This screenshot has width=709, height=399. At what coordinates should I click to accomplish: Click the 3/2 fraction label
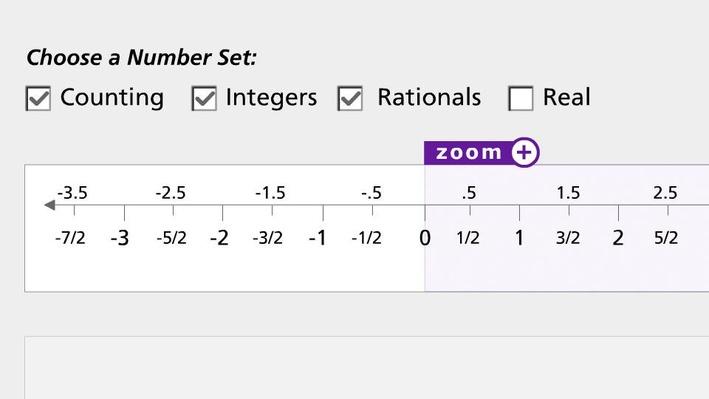(x=568, y=238)
